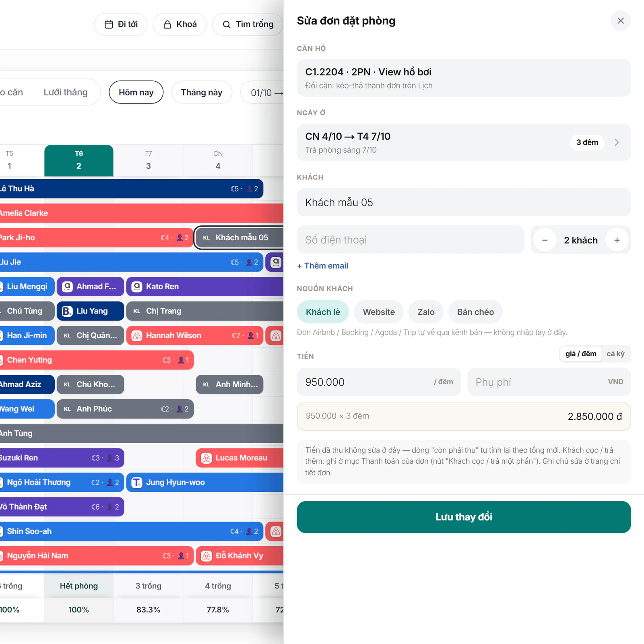Switch to Lưới tháng view tab

tap(66, 92)
